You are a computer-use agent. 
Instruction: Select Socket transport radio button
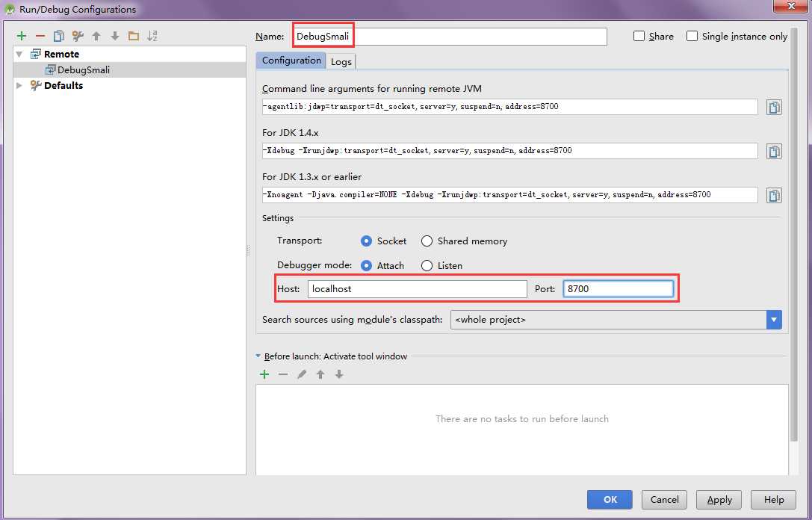pos(367,241)
